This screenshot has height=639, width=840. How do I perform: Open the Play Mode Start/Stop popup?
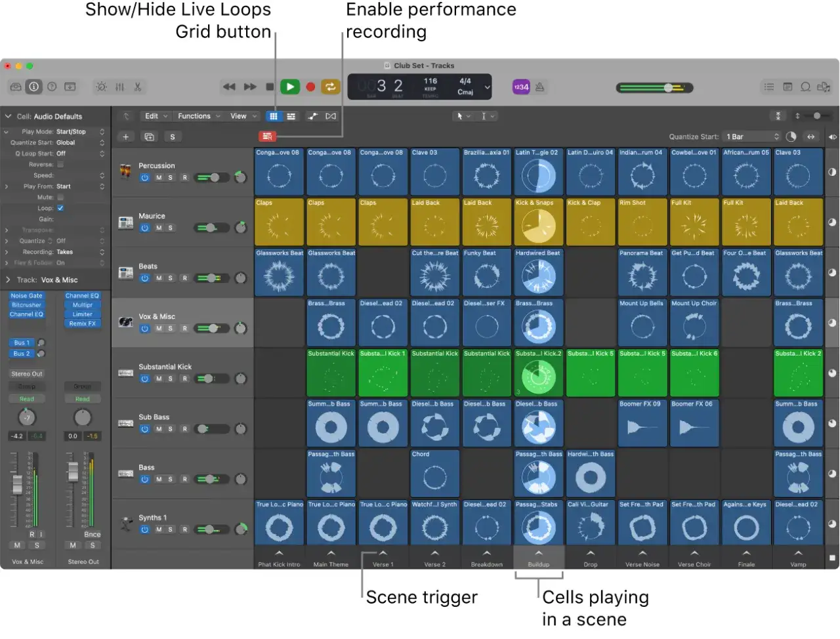(x=80, y=132)
